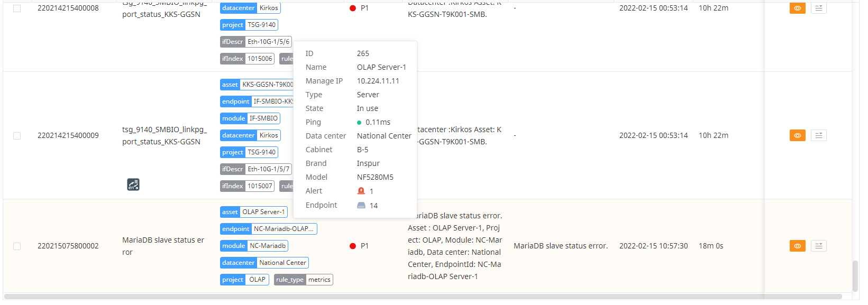Click the horizontal scrollbar at the bottom
This screenshot has width=868, height=305.
[422, 297]
